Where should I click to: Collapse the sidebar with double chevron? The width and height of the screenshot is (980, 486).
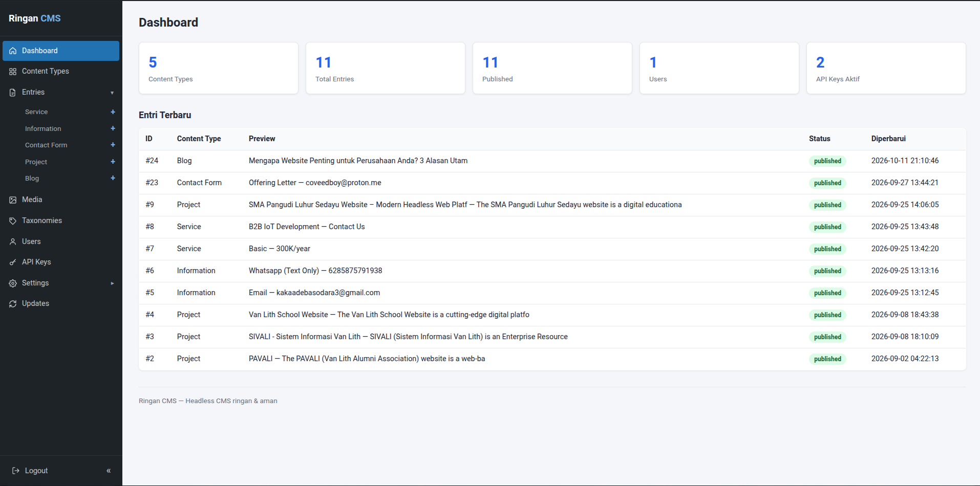tap(109, 471)
